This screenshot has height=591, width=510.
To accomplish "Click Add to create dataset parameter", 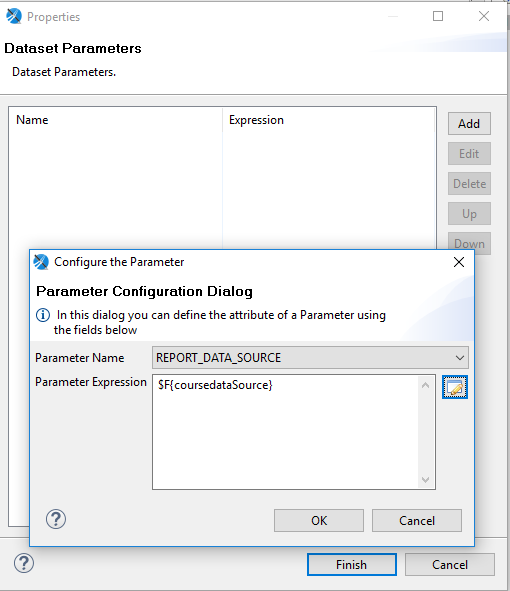I will point(469,123).
